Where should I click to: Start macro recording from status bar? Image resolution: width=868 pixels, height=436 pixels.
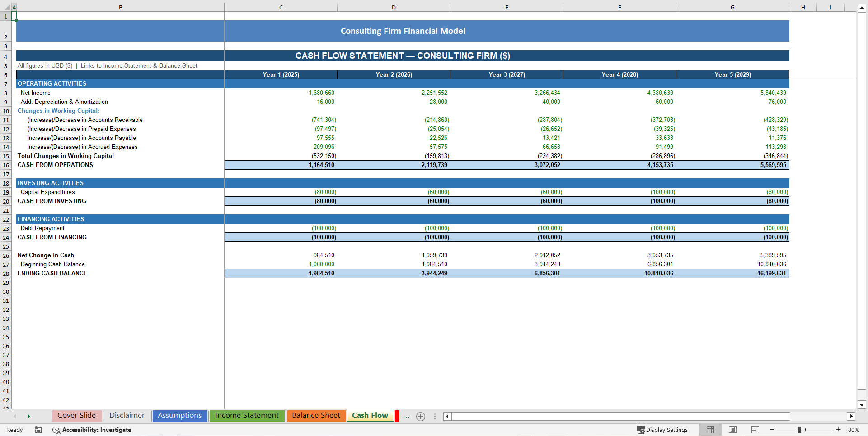click(x=38, y=430)
